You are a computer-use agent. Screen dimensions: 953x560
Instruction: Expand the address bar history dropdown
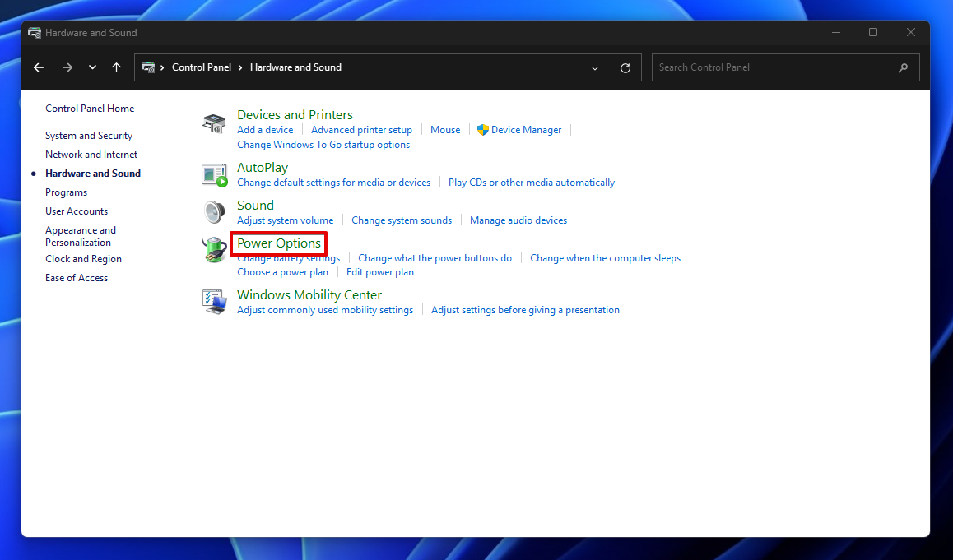(x=594, y=68)
